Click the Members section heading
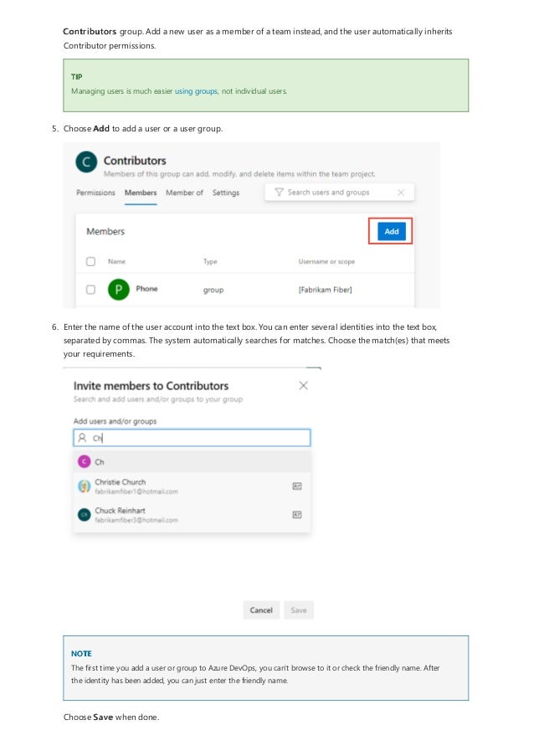The width and height of the screenshot is (534, 756). [105, 231]
